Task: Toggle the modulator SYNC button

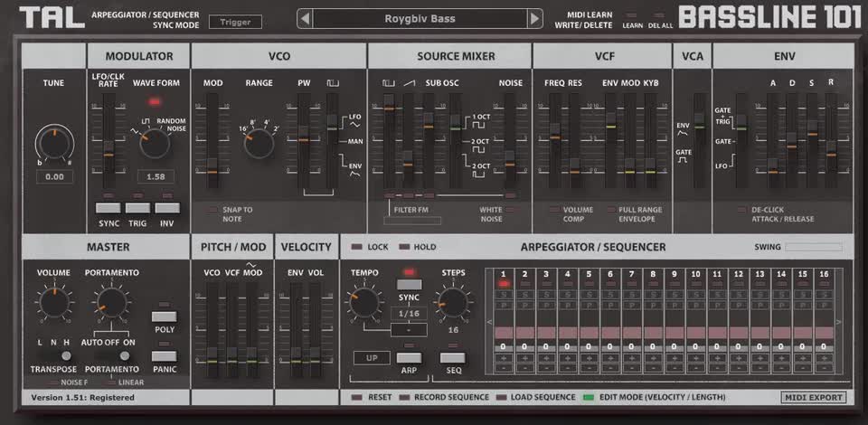Action: click(x=108, y=208)
